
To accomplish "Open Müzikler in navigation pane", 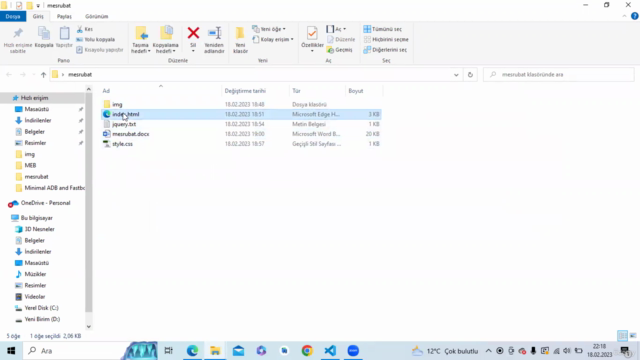I will tap(35, 274).
